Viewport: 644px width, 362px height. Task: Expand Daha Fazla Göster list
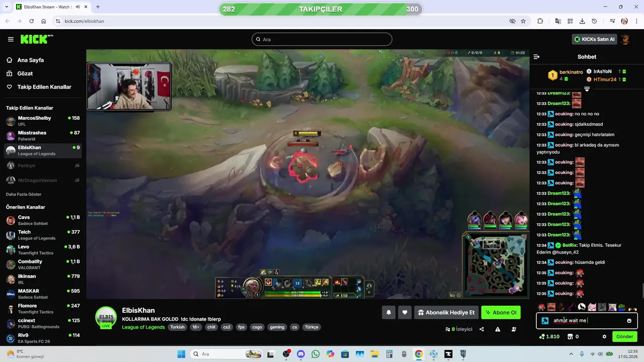(24, 194)
